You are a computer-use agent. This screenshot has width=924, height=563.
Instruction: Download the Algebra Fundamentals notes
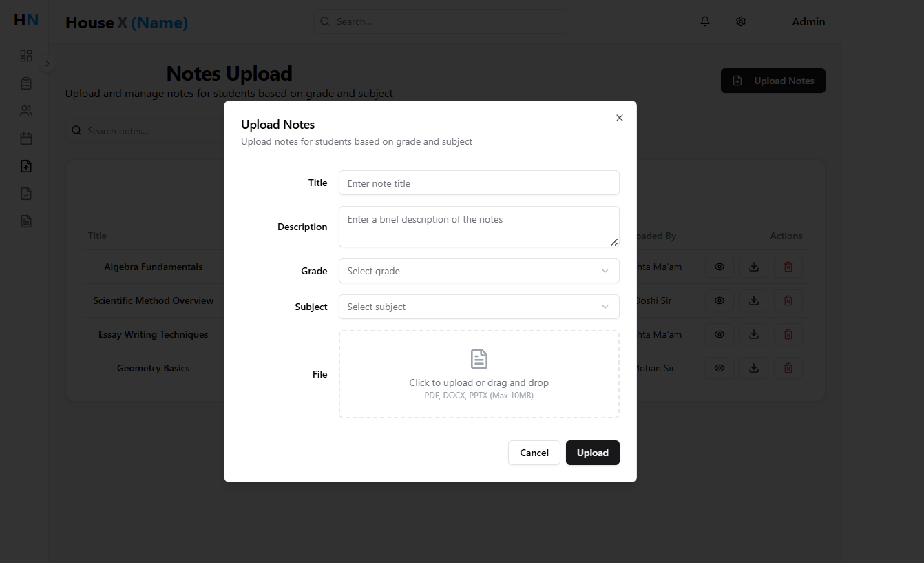pyautogui.click(x=754, y=267)
